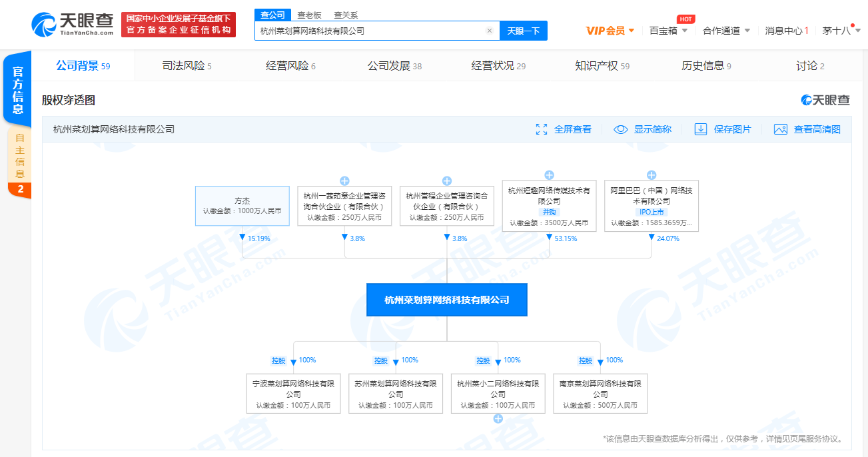Click the 天眼一下 search button
This screenshot has width=868, height=457.
coord(523,31)
